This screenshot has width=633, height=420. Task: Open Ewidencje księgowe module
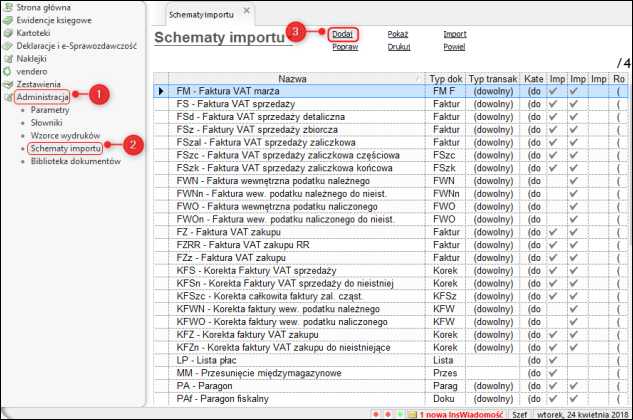[x=54, y=20]
